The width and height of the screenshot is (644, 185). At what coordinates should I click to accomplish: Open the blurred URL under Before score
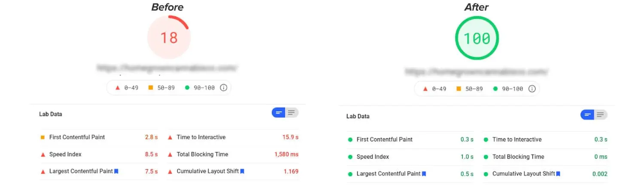[167, 68]
